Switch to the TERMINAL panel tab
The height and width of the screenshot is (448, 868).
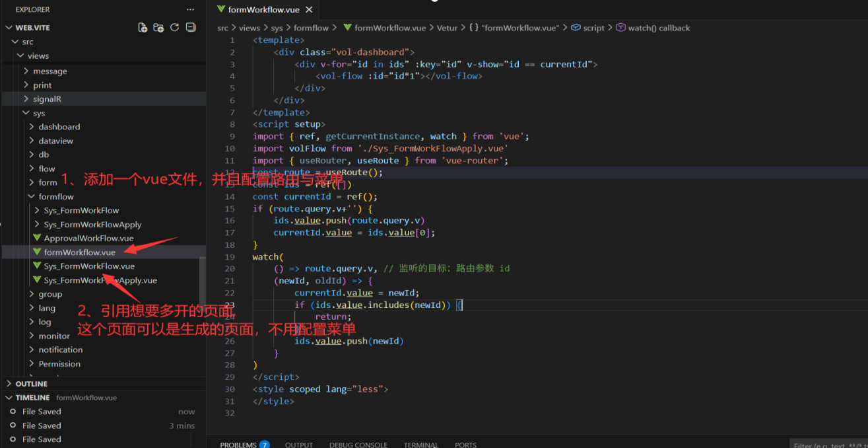tap(420, 445)
